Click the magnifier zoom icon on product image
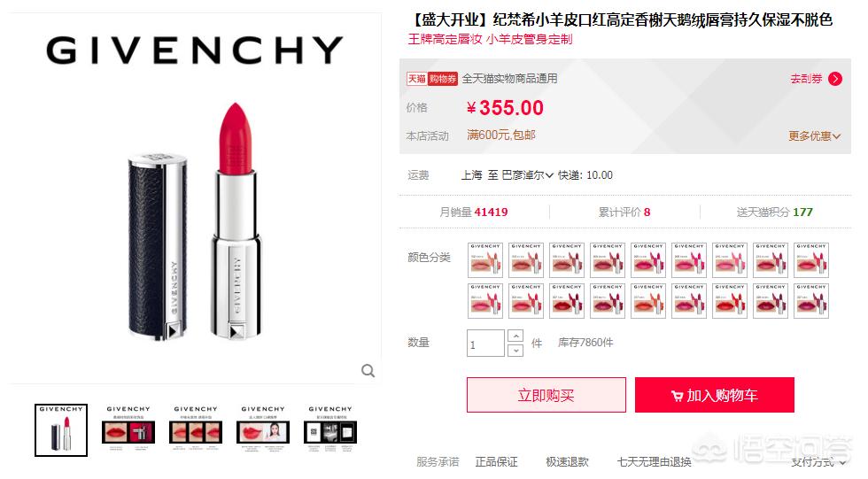Image resolution: width=868 pixels, height=479 pixels. [x=368, y=371]
